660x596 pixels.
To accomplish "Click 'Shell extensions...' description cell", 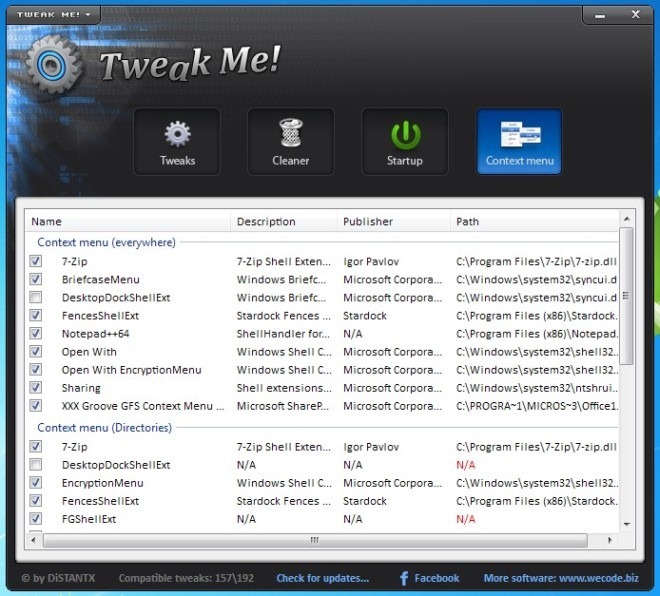I will pos(284,388).
